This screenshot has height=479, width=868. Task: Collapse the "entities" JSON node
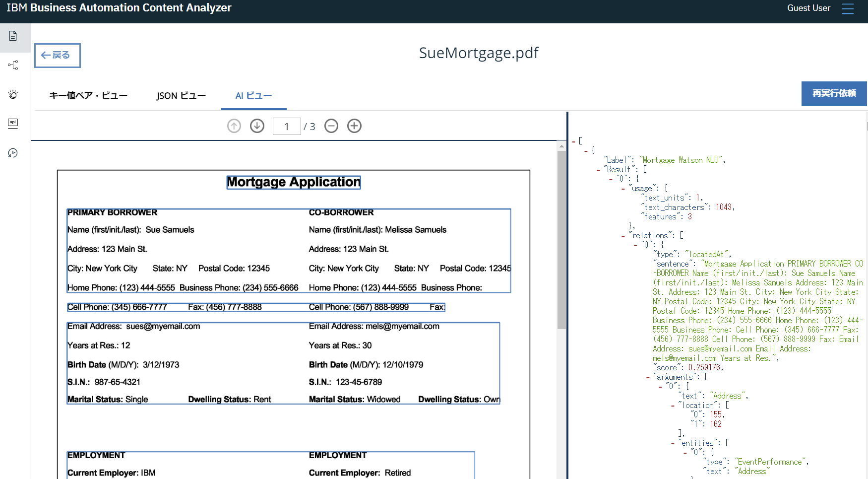[673, 443]
